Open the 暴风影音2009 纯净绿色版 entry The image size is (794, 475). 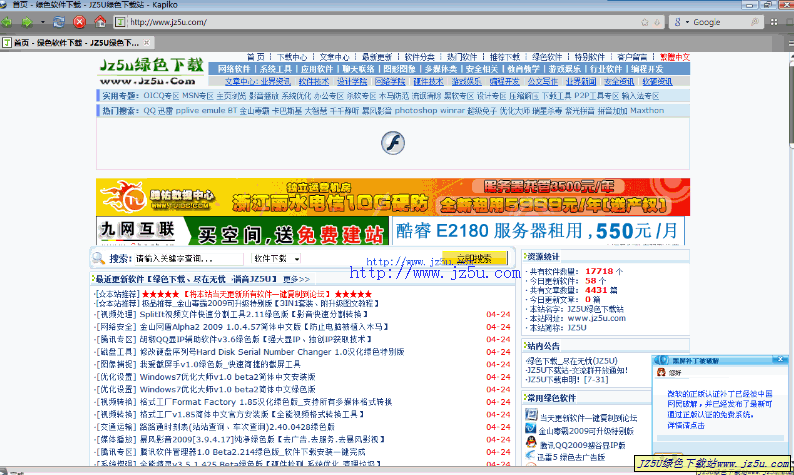click(262, 440)
